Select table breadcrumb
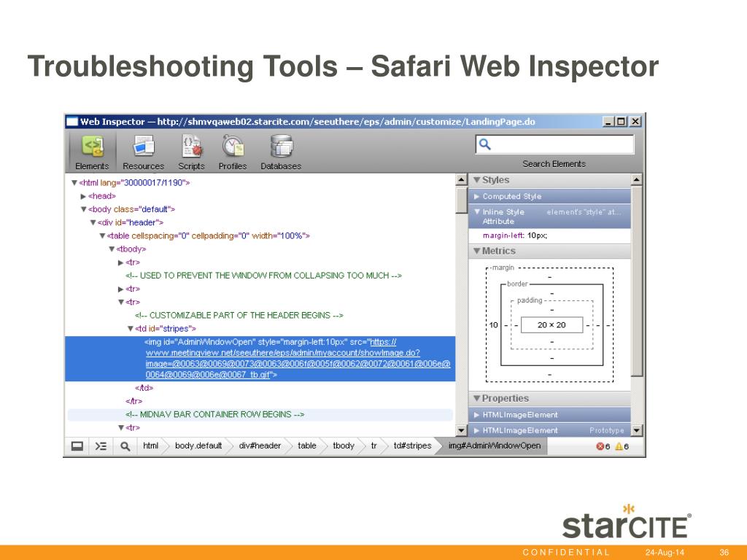 [x=307, y=446]
